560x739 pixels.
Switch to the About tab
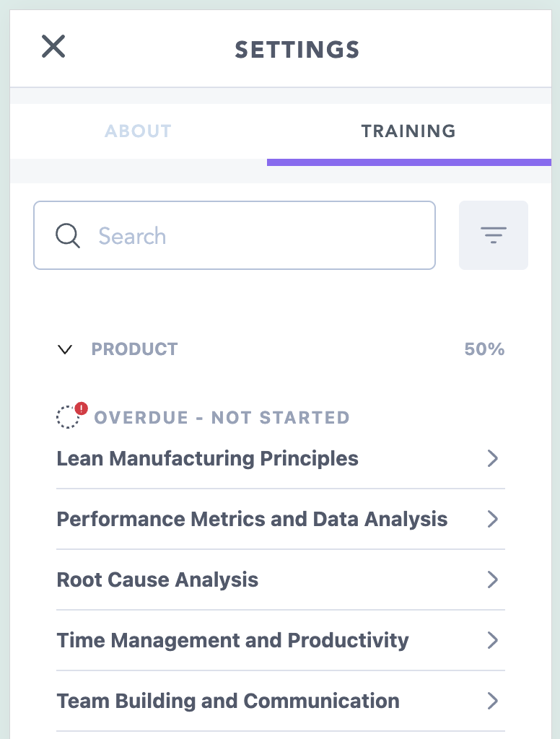139,131
